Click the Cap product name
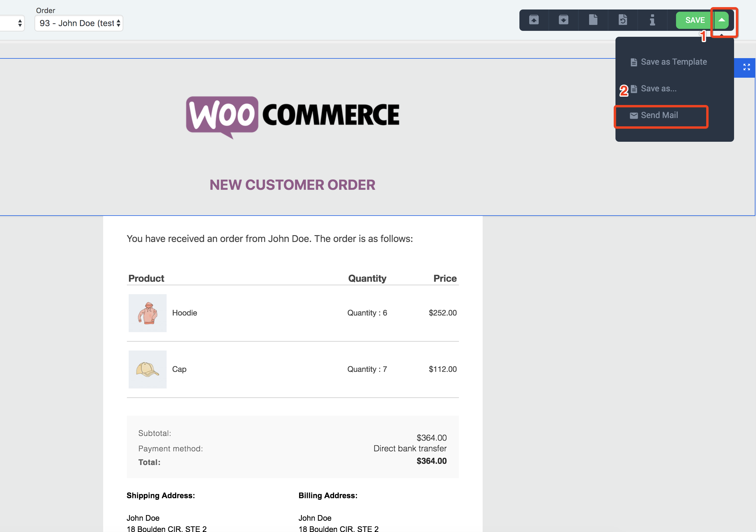The width and height of the screenshot is (756, 532). click(179, 369)
